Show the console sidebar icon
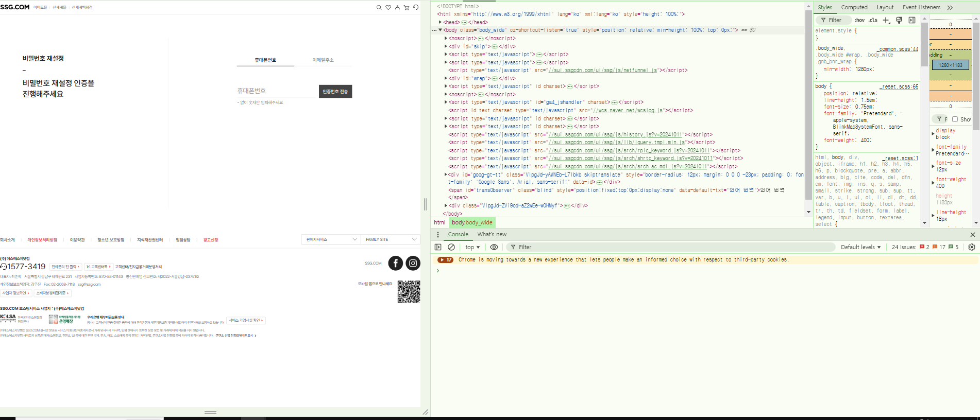The width and height of the screenshot is (980, 420). [x=438, y=247]
